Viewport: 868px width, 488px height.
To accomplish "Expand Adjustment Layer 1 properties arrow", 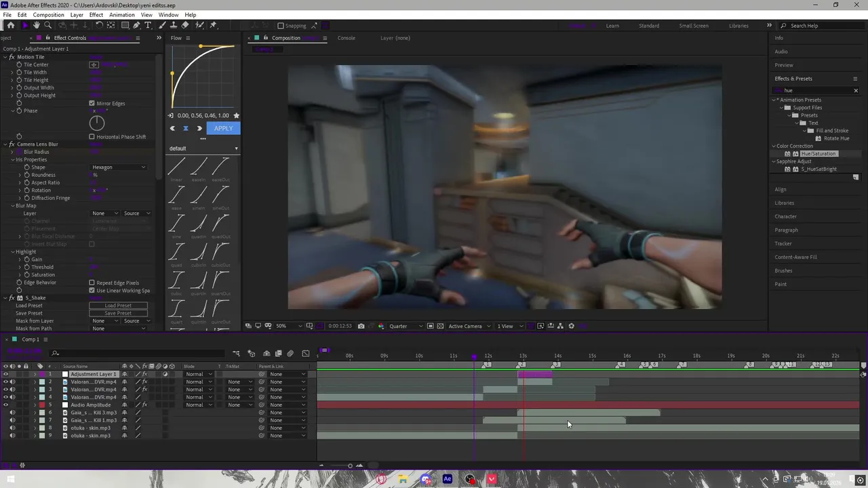I will 35,374.
